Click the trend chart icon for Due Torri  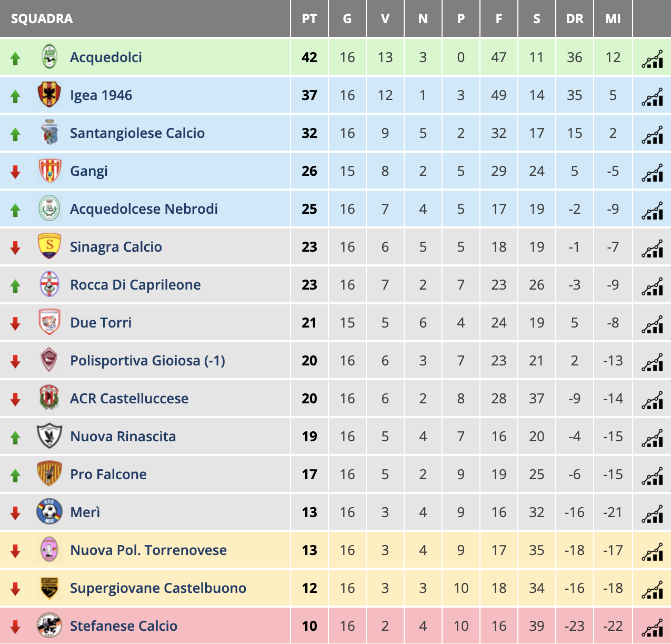pos(652,324)
